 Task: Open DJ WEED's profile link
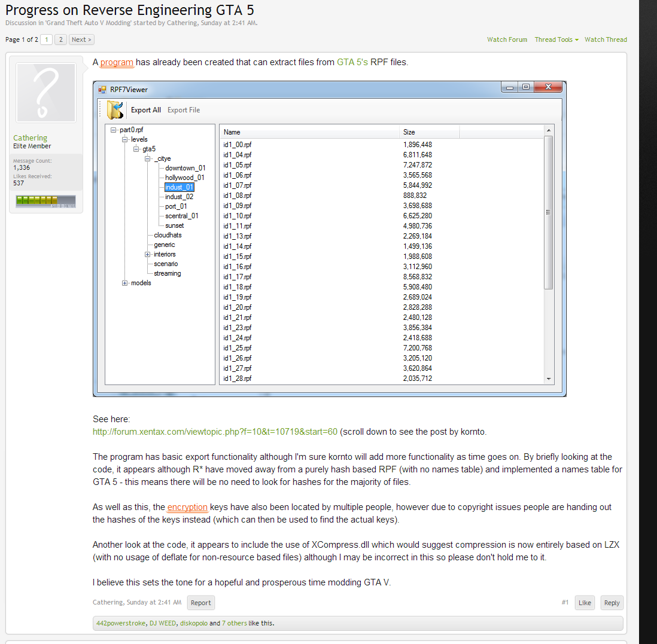click(163, 623)
